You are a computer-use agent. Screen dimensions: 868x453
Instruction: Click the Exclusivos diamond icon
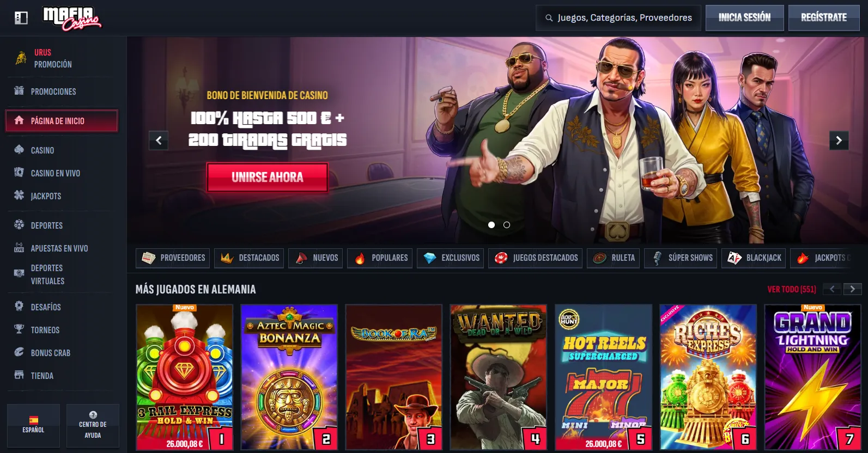[x=429, y=258]
